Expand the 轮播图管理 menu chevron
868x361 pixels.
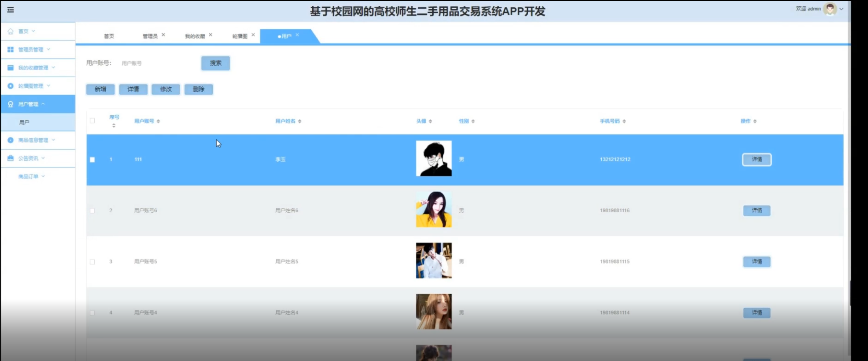(48, 86)
